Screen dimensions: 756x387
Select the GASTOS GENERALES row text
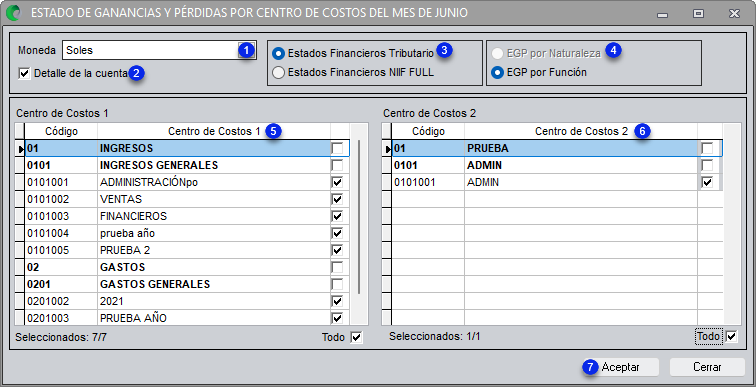155,284
